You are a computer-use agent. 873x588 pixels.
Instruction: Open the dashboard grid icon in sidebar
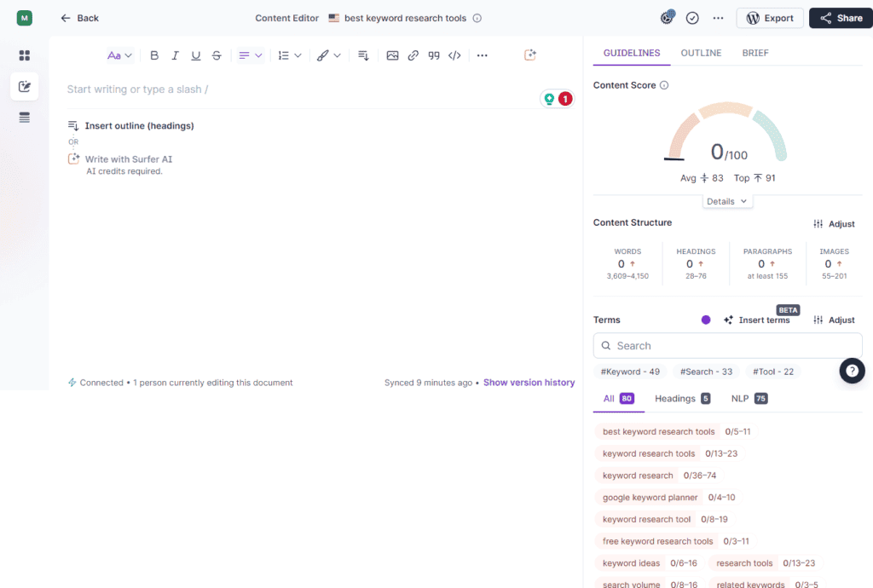[24, 55]
